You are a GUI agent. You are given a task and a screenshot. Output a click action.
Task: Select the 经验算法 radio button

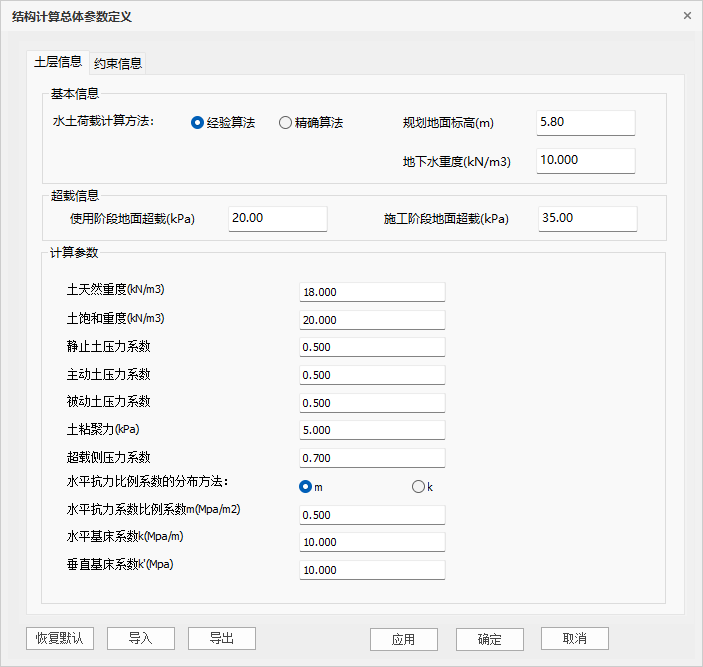(x=198, y=123)
